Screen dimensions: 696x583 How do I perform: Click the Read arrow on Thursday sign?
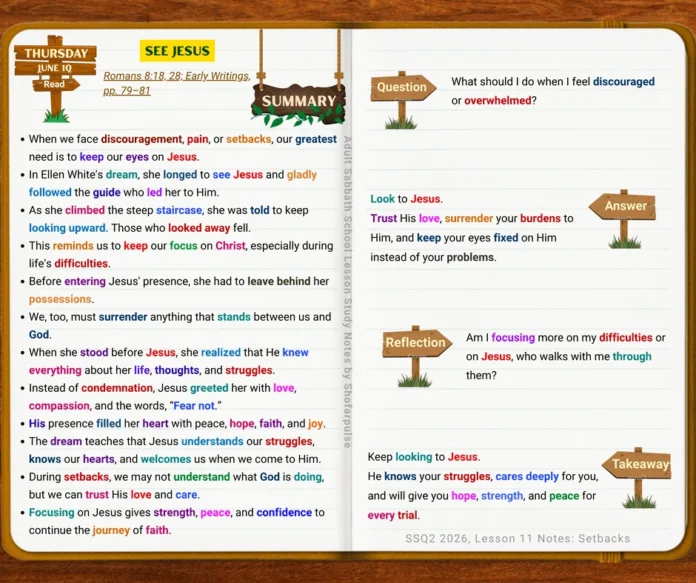pos(55,84)
